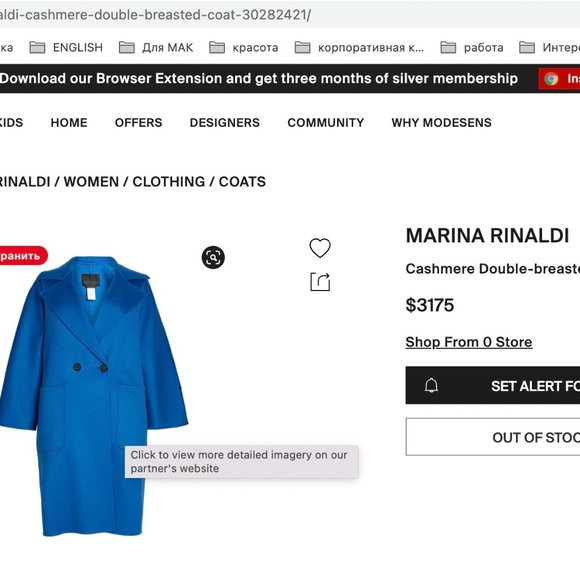580x580 pixels.
Task: Click the WOMEN breadcrumb link
Action: coord(91,182)
